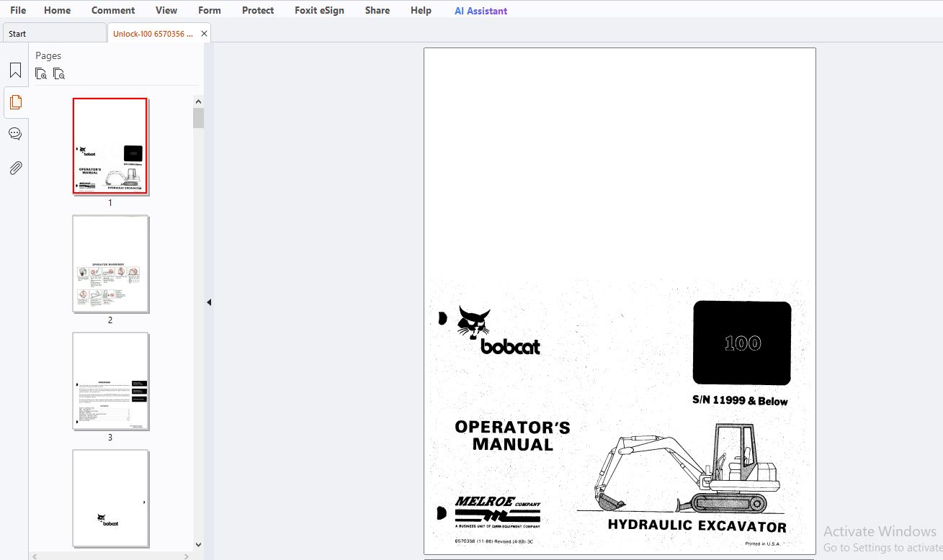Select page 3 thumbnail
Image resolution: width=943 pixels, height=560 pixels.
pos(110,381)
